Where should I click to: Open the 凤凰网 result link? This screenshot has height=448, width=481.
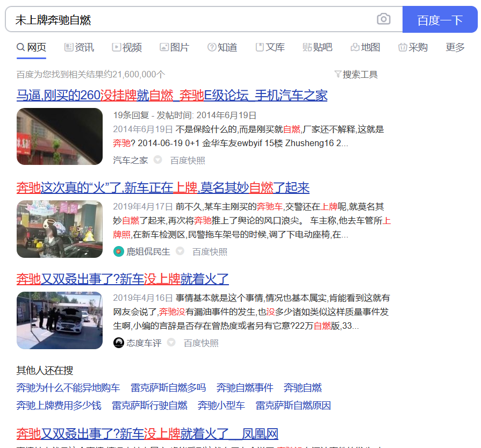click(147, 433)
